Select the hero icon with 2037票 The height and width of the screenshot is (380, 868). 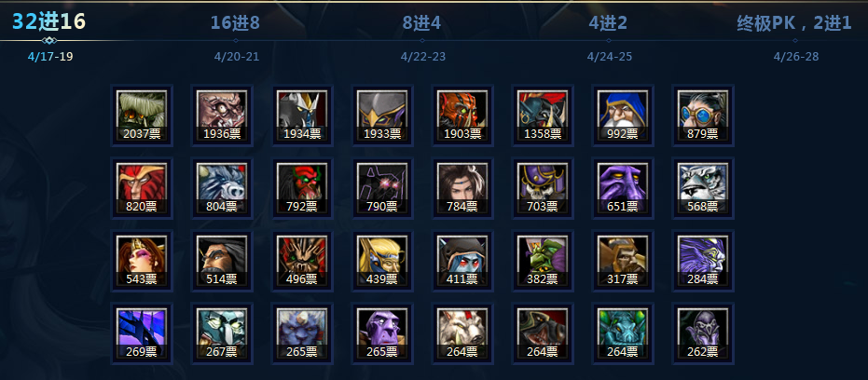142,115
